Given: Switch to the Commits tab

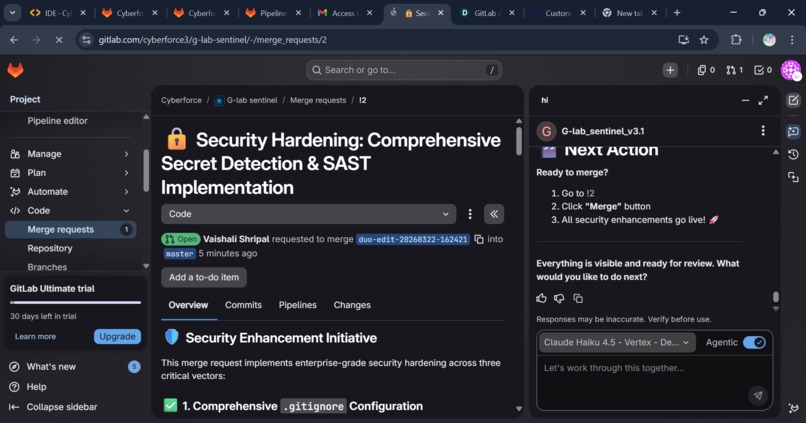Looking at the screenshot, I should point(243,305).
